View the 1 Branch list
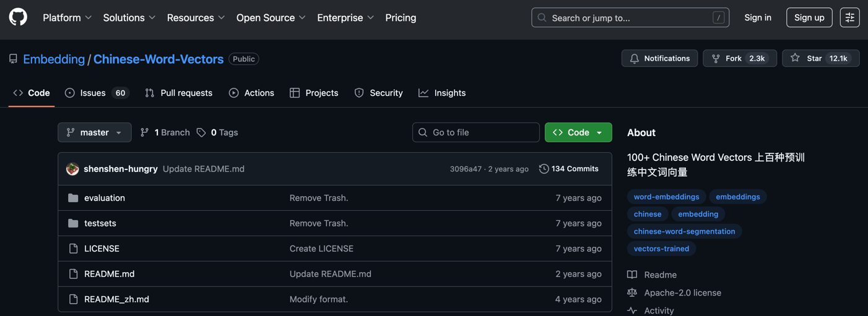Image resolution: width=868 pixels, height=316 pixels. point(165,132)
